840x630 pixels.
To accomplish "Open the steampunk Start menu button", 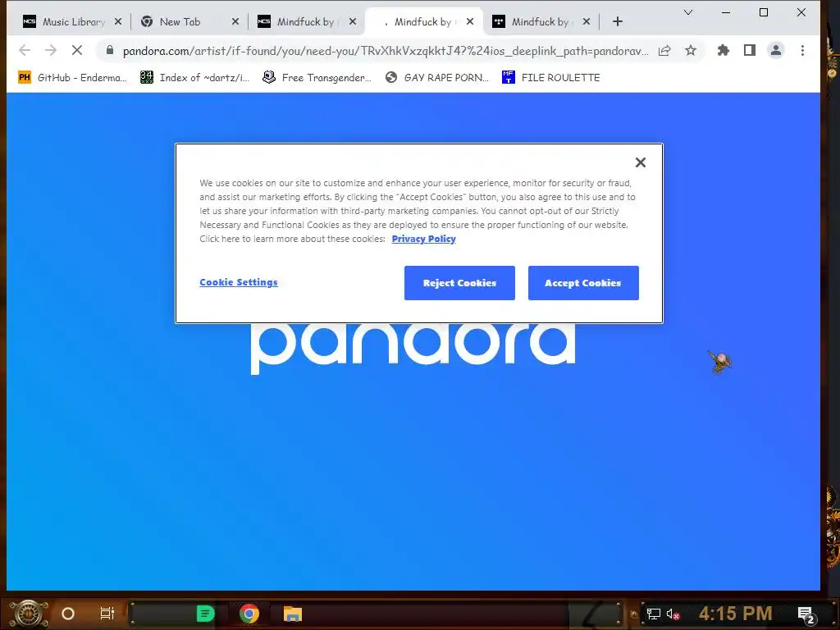I will (29, 614).
